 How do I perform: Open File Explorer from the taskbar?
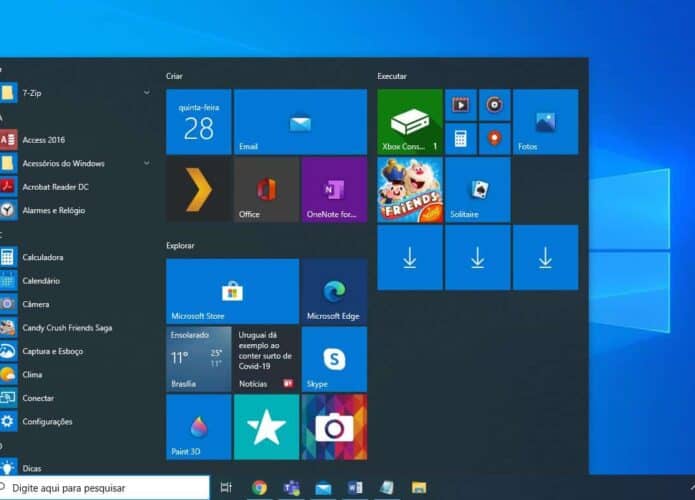tap(419, 488)
